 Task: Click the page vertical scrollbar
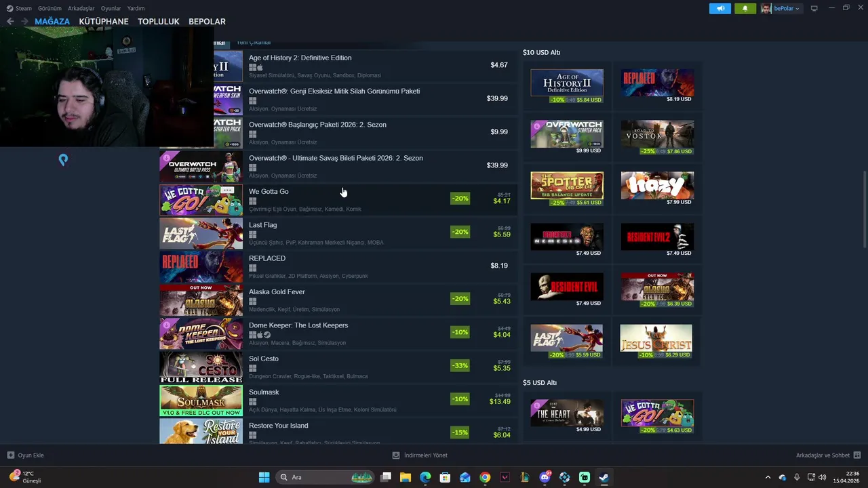click(x=864, y=210)
